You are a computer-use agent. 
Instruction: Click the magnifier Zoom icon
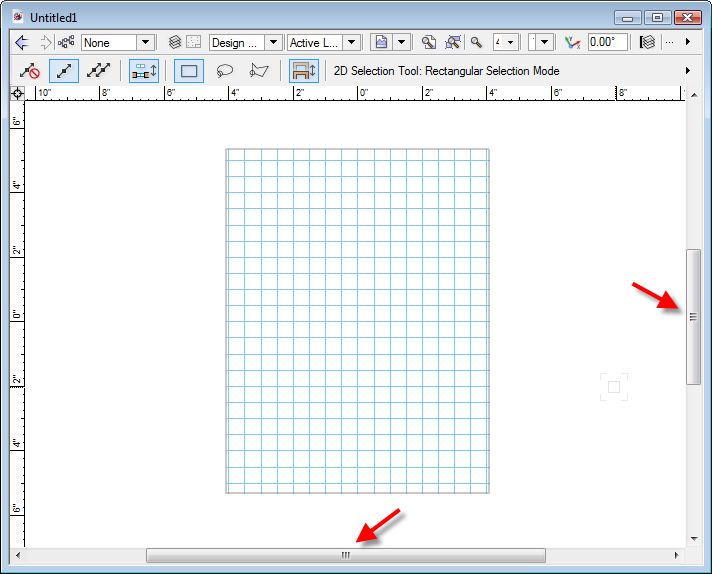coord(477,43)
